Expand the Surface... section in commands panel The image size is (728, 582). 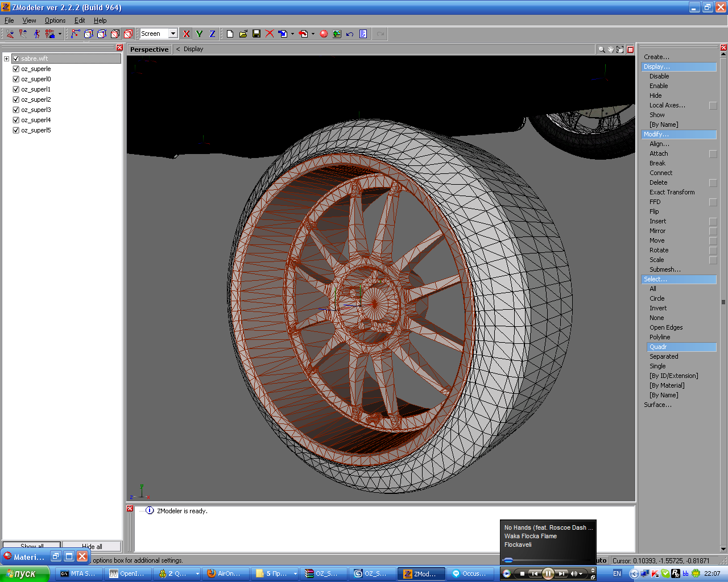click(657, 405)
